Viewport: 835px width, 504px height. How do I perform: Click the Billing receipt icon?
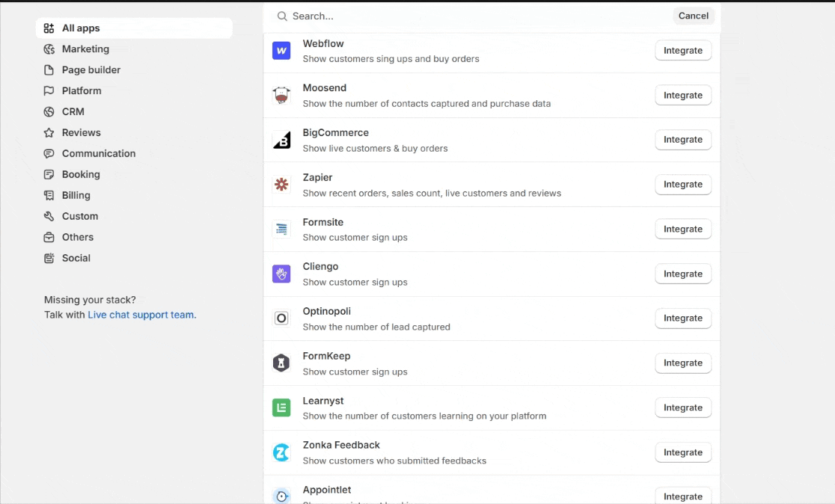tap(49, 195)
